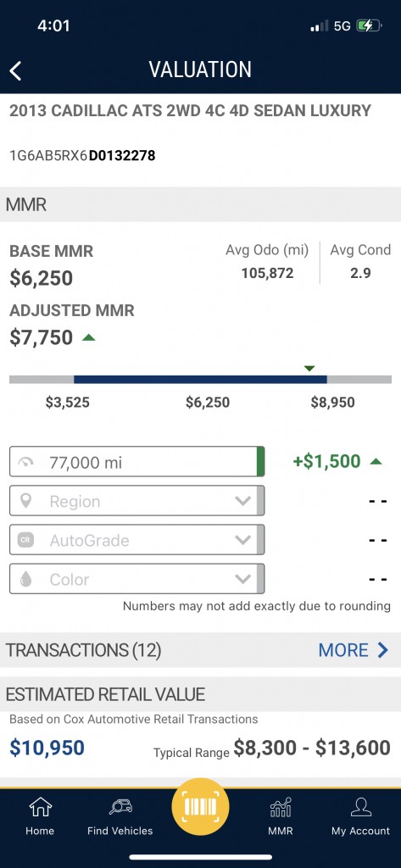Open Find Vehicles car search icon

coord(120,807)
